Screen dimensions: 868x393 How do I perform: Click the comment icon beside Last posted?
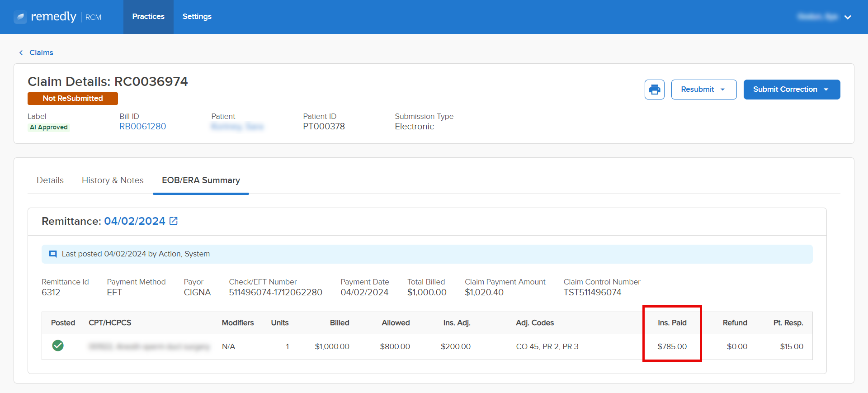(x=53, y=254)
